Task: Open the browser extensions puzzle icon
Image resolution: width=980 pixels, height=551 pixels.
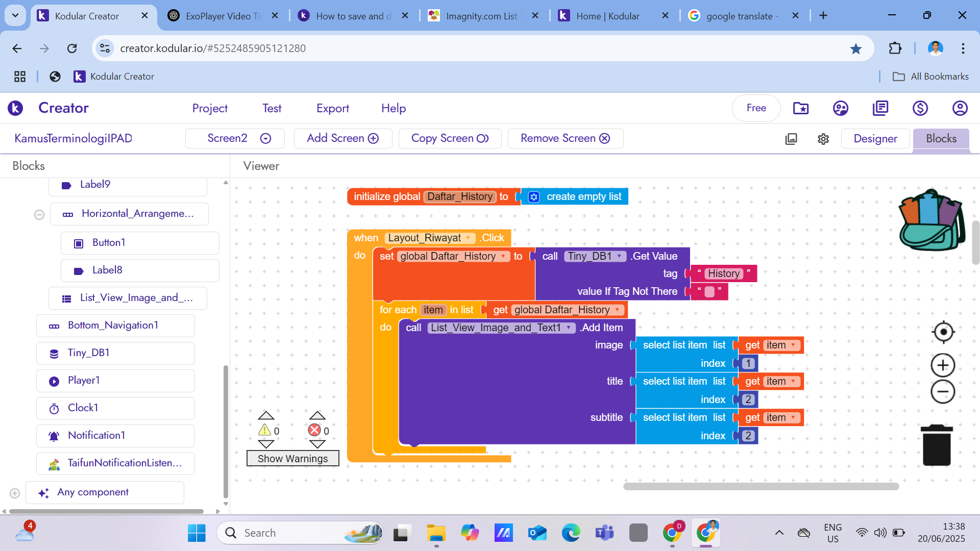Action: click(895, 48)
